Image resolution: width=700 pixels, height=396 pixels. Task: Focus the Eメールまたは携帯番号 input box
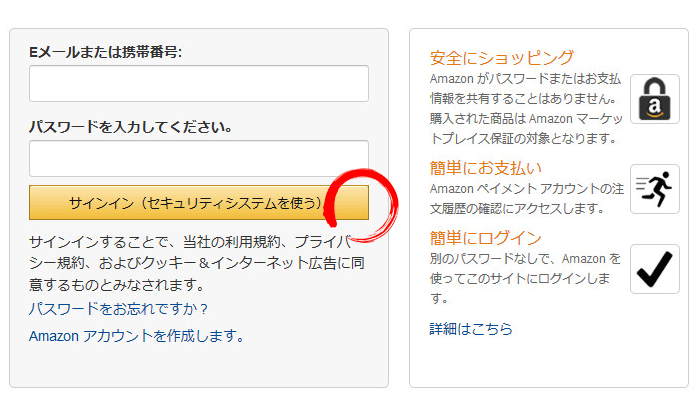click(x=199, y=83)
